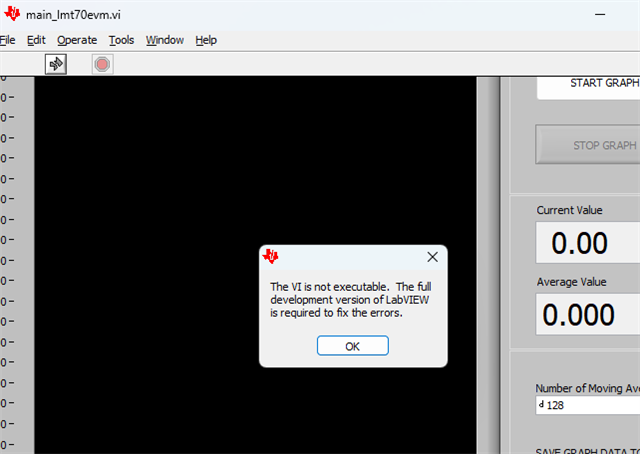Image resolution: width=640 pixels, height=454 pixels.
Task: Open the Window menu
Action: (165, 40)
